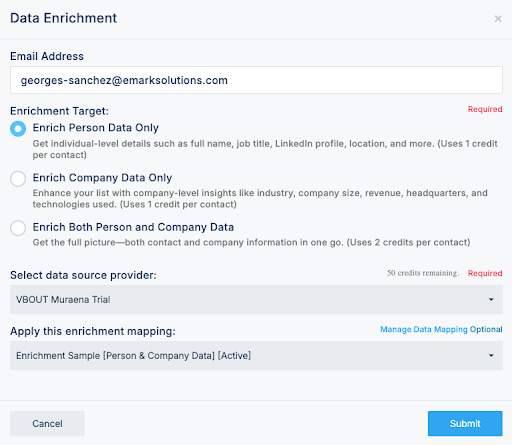Open the data source provider dropdown

point(256,299)
